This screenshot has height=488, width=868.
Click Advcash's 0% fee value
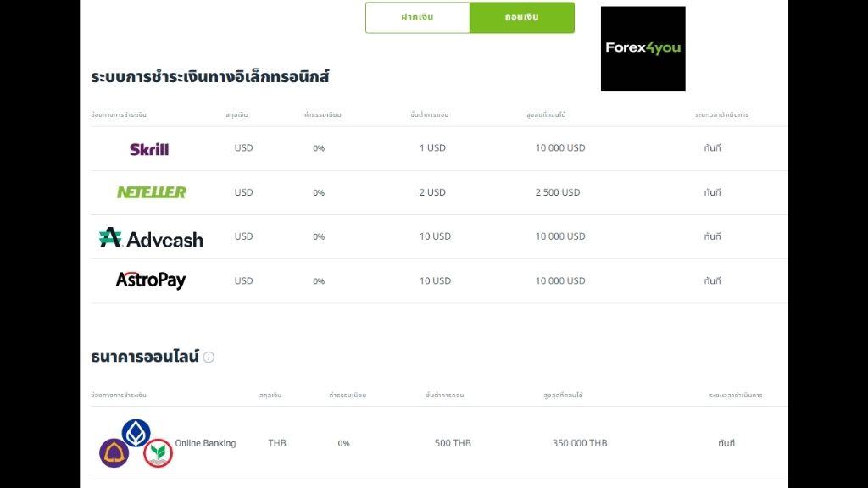coord(319,237)
